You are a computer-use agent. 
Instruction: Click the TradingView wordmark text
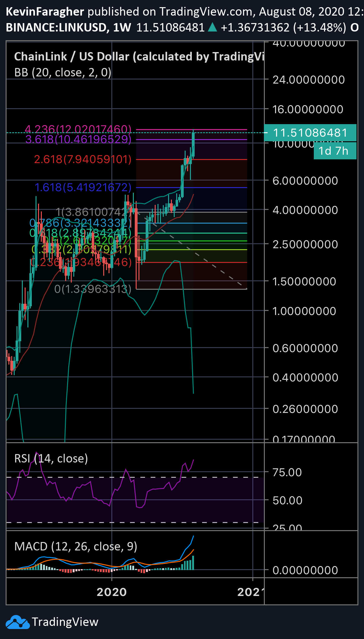[x=65, y=622]
